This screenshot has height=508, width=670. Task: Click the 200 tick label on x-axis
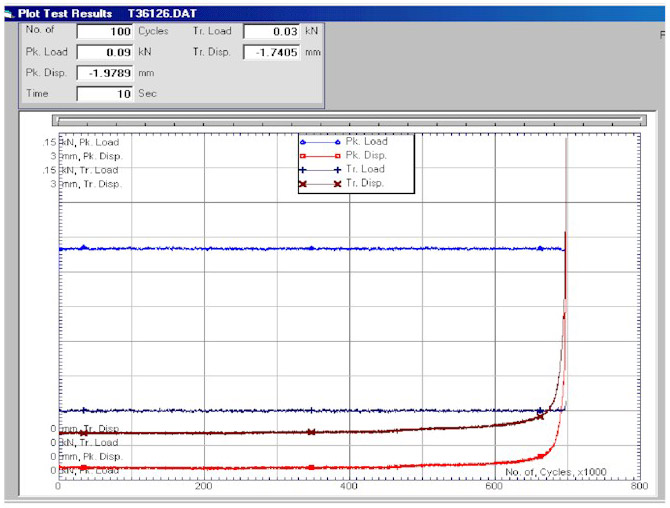coord(204,487)
